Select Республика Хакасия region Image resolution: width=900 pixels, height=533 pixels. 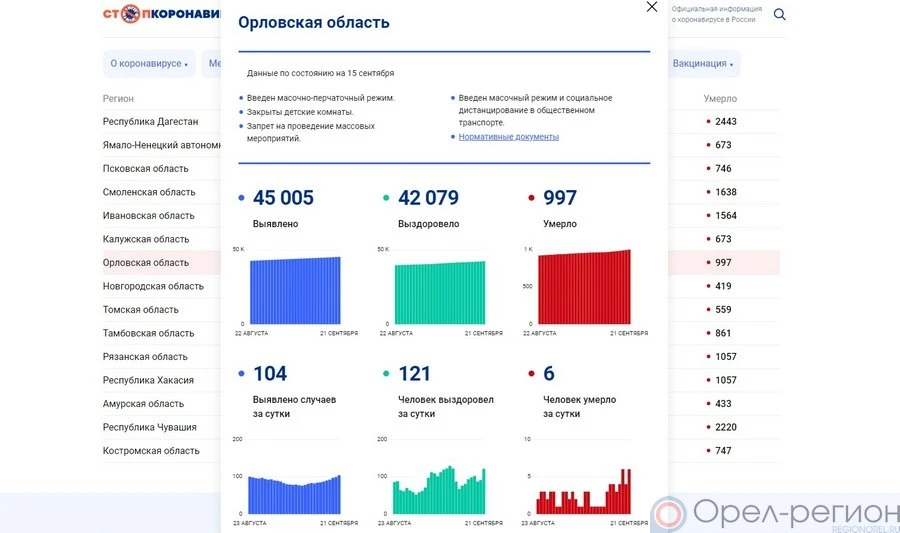(x=148, y=380)
